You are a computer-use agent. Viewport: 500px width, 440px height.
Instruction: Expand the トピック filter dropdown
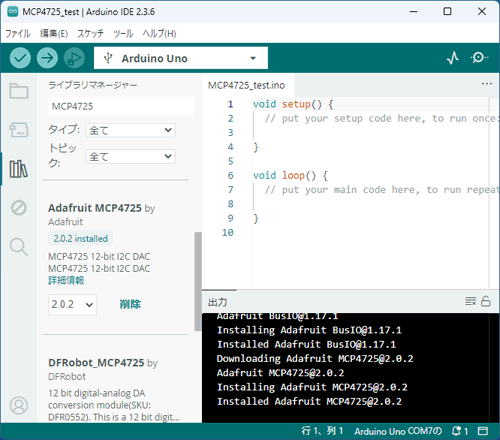point(131,156)
